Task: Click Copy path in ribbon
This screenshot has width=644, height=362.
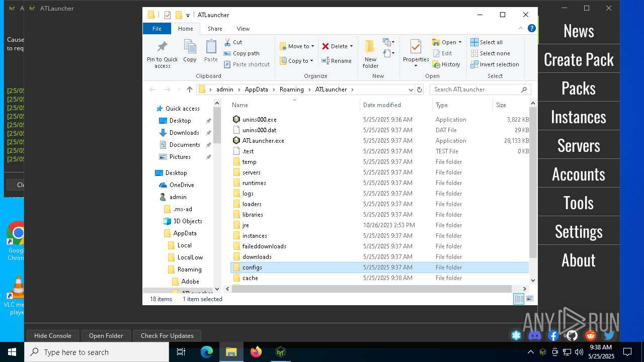Action: point(242,53)
